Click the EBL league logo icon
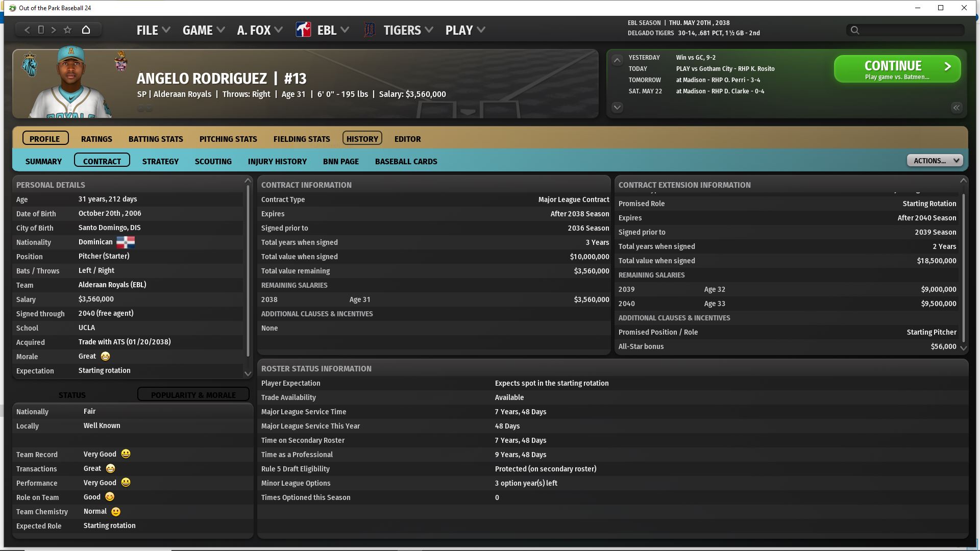Image resolution: width=980 pixels, height=551 pixels. (x=303, y=30)
